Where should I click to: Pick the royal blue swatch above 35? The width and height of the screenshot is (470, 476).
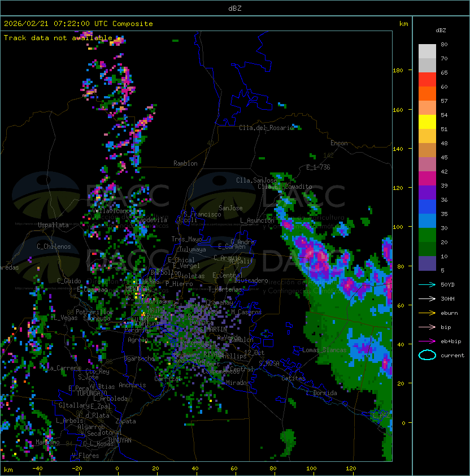coord(427,206)
